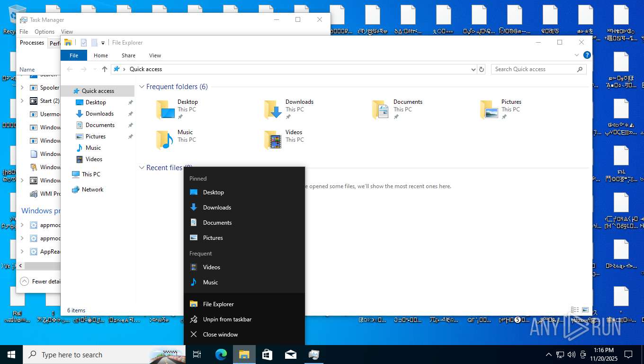Click Fewer details in Task Manager
Screen dimensions: 644x364
pyautogui.click(x=40, y=282)
